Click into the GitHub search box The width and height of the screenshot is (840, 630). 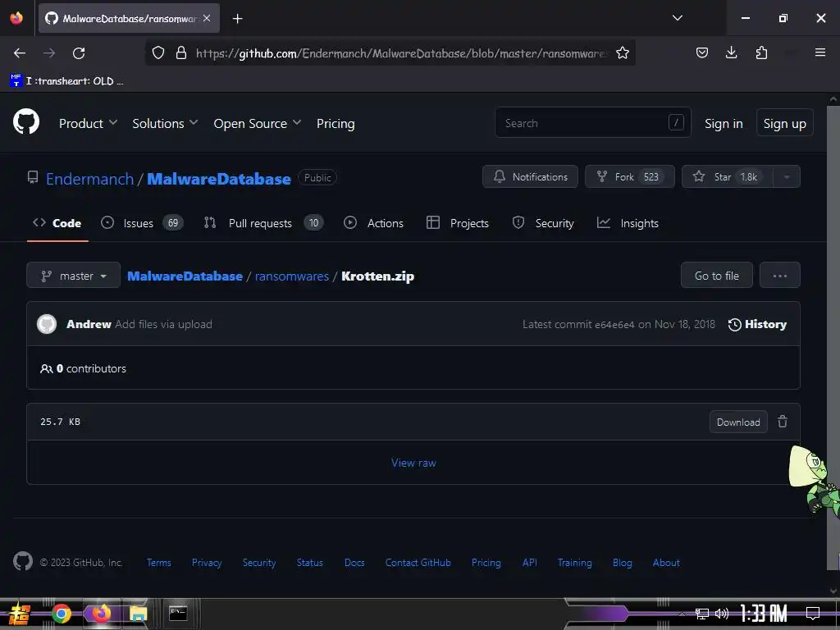(x=592, y=123)
